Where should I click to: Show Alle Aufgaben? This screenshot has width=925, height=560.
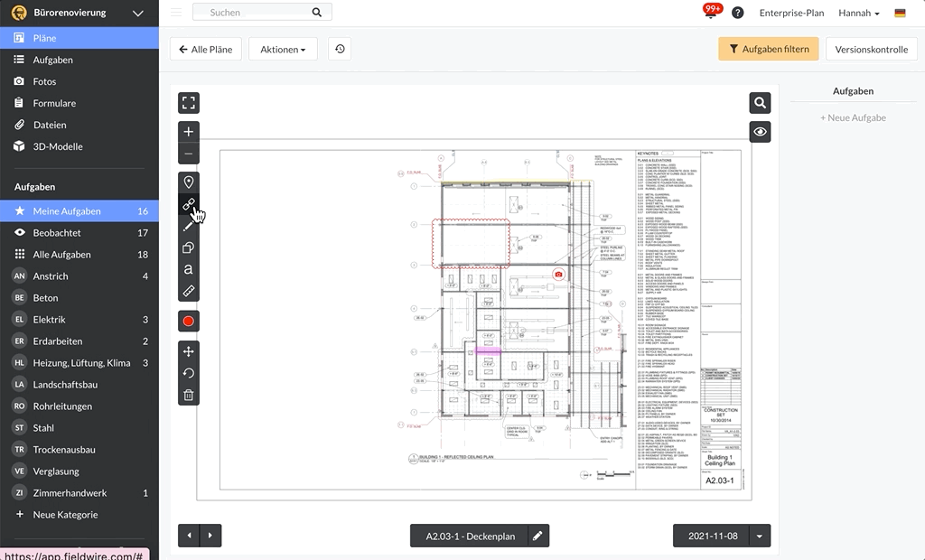(x=79, y=255)
